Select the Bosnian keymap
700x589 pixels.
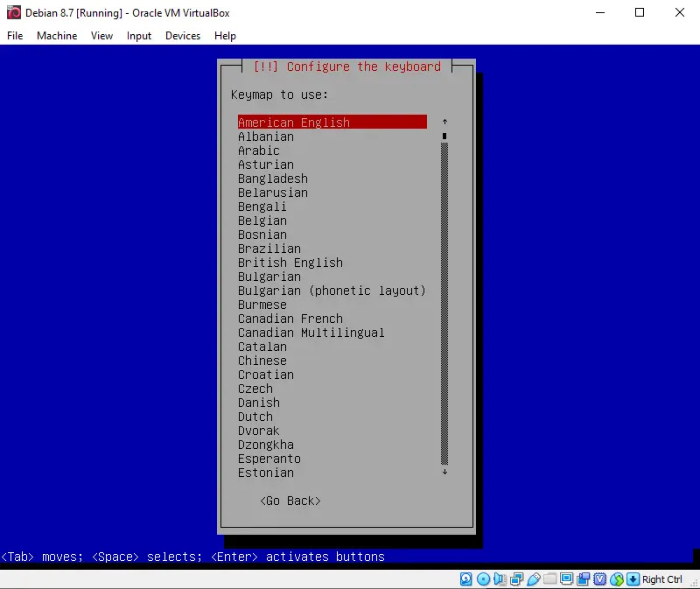click(332, 235)
